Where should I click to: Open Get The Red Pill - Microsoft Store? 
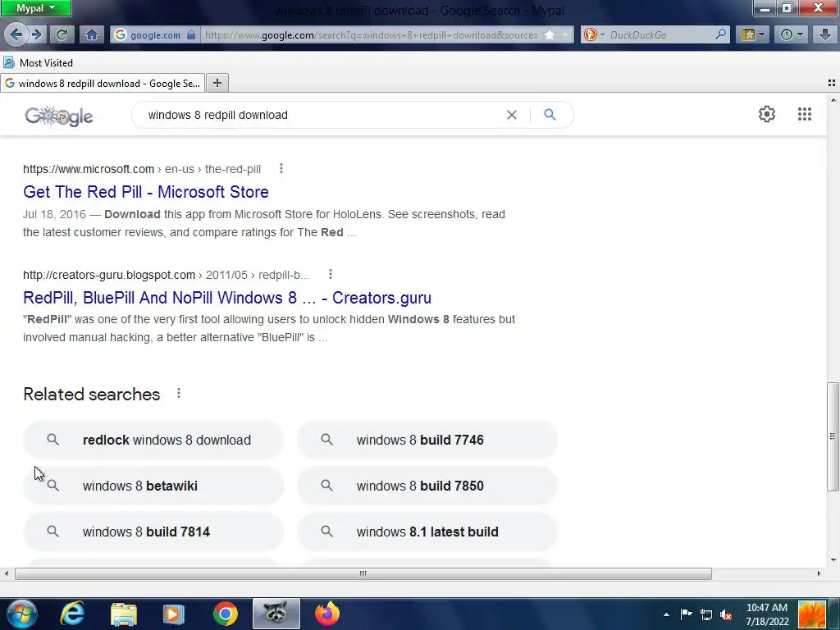click(146, 192)
